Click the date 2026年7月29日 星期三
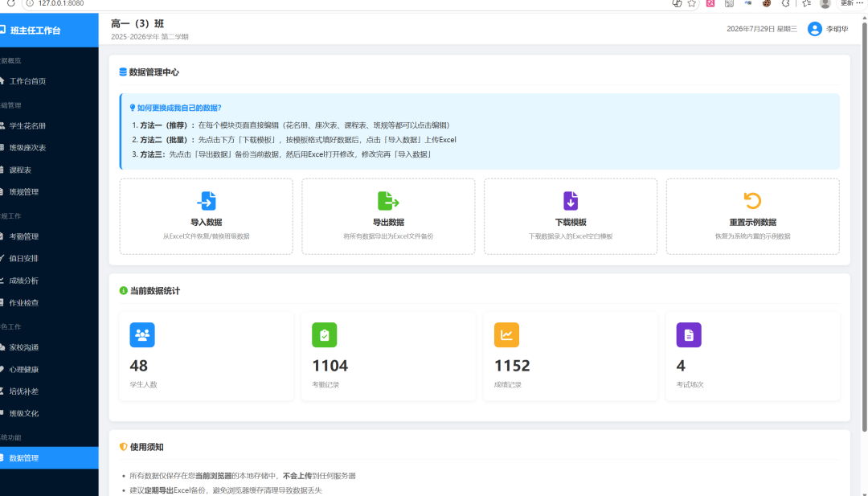This screenshot has width=868, height=496. pos(762,29)
